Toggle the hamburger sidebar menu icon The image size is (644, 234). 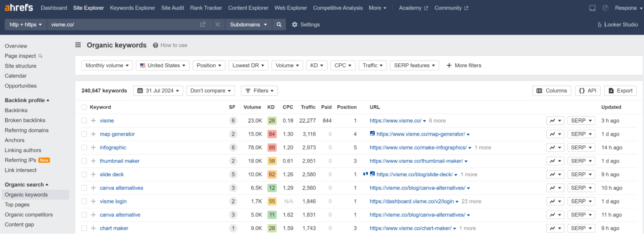(x=78, y=45)
